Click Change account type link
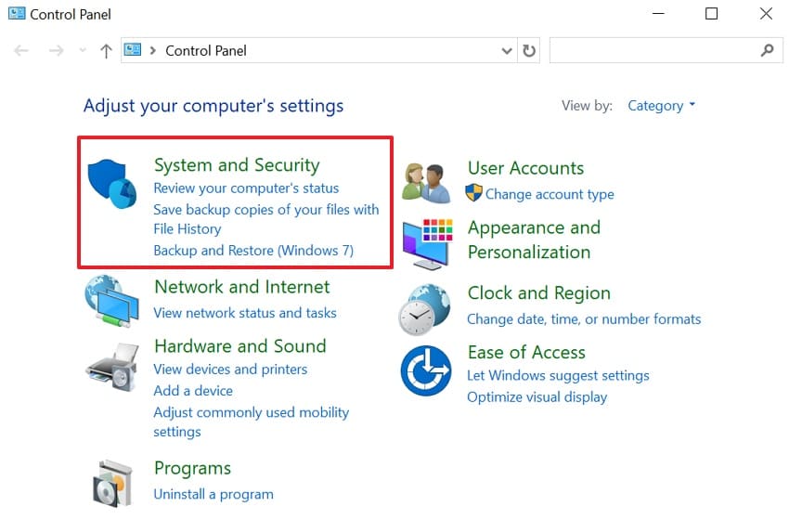Screen dimensions: 789x532 [550, 194]
